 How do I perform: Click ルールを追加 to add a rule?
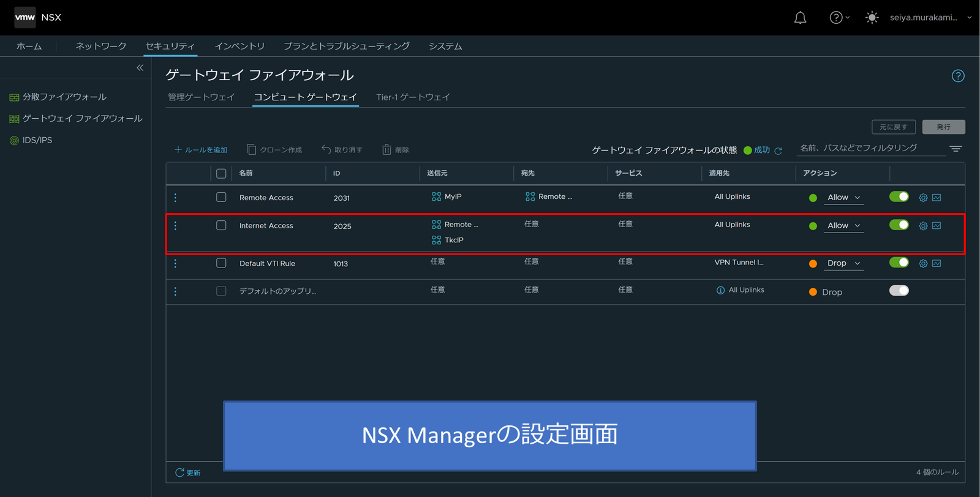click(201, 150)
